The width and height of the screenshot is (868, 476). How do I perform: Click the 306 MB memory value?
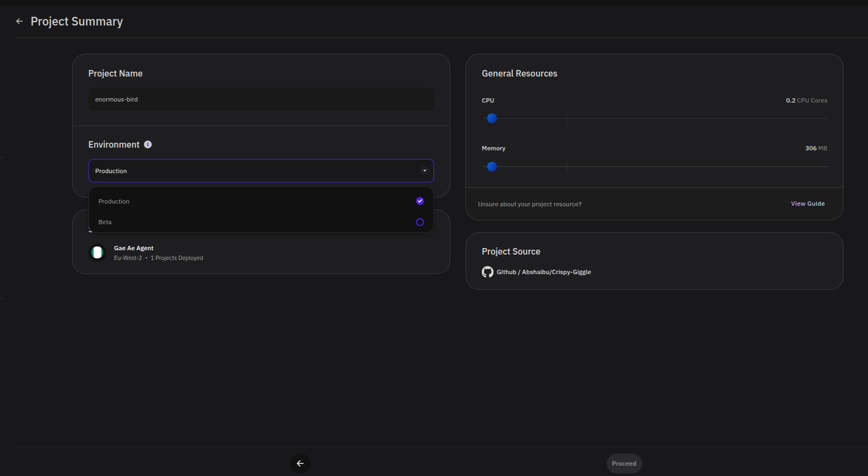click(x=816, y=148)
